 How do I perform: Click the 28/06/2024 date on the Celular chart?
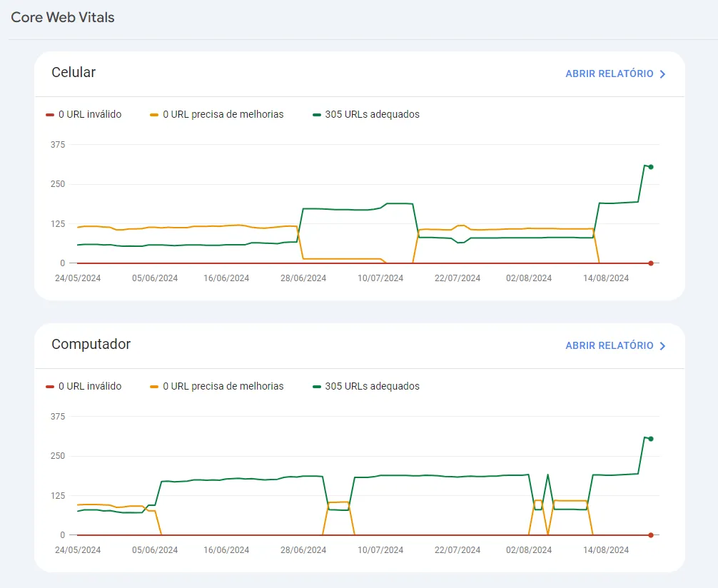tap(303, 278)
